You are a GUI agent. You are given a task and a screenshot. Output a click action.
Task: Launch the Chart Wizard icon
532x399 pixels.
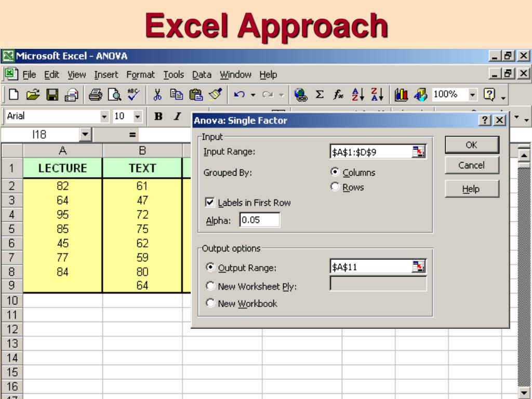401,95
